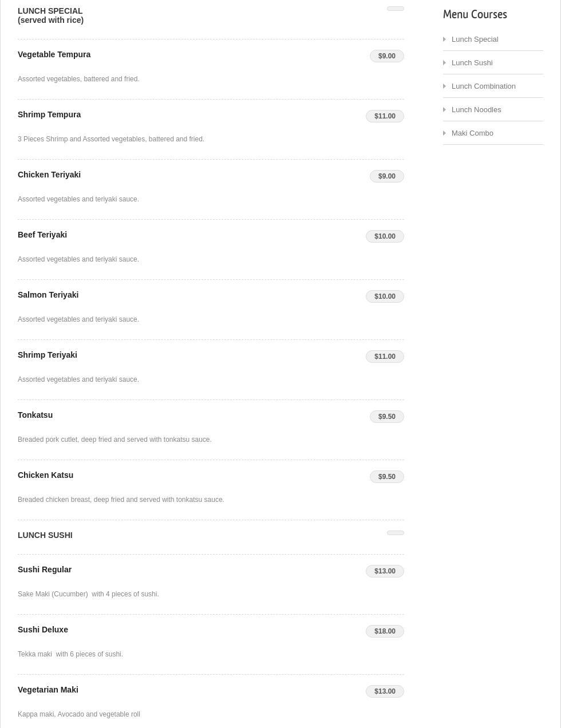Click the Salmon Teriyaki item title
The height and width of the screenshot is (728, 561).
[x=48, y=295]
